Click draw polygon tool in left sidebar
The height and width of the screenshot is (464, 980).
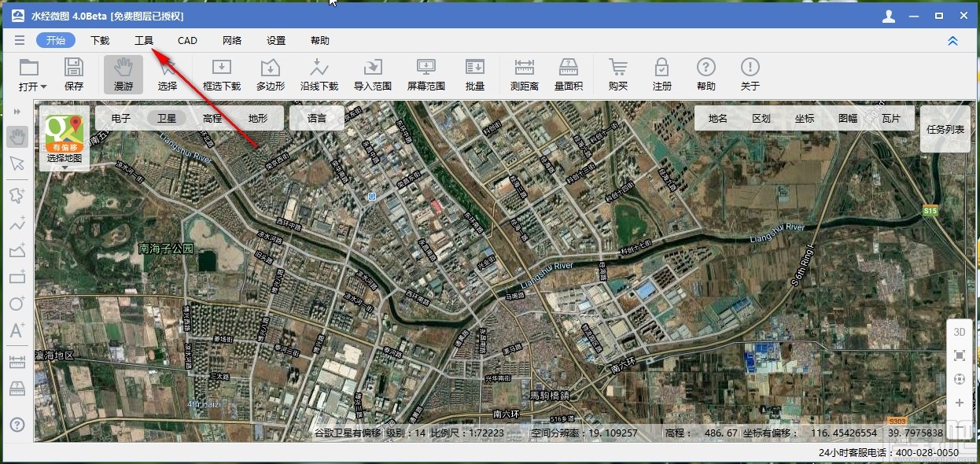point(17,250)
